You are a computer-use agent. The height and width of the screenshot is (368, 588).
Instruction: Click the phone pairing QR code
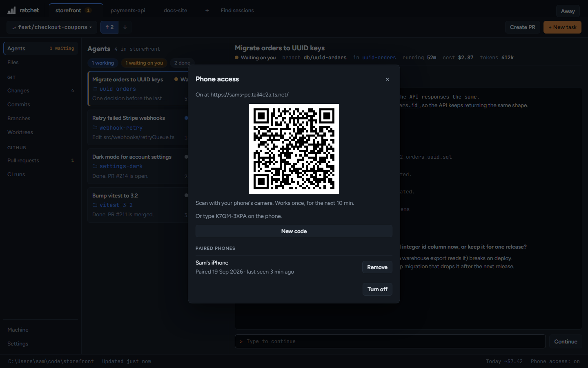coord(294,149)
